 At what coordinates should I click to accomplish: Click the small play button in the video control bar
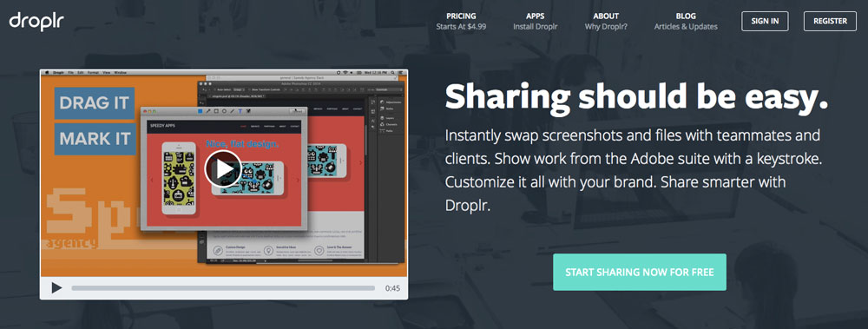pyautogui.click(x=56, y=288)
